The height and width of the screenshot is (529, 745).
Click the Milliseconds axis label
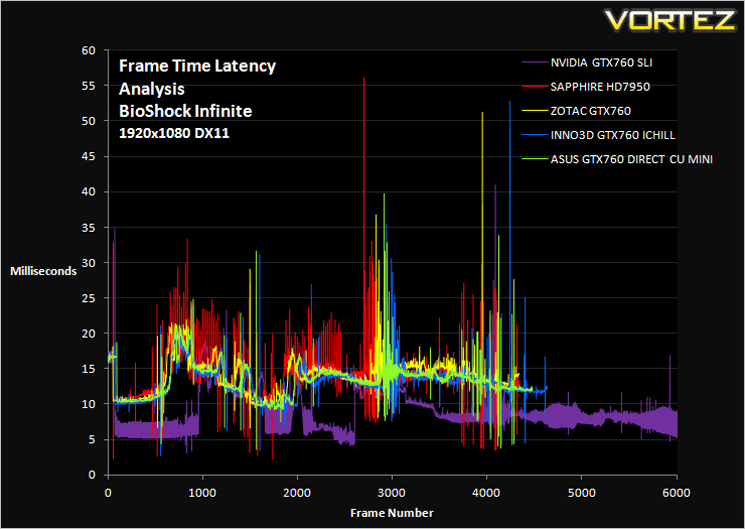[x=43, y=271]
